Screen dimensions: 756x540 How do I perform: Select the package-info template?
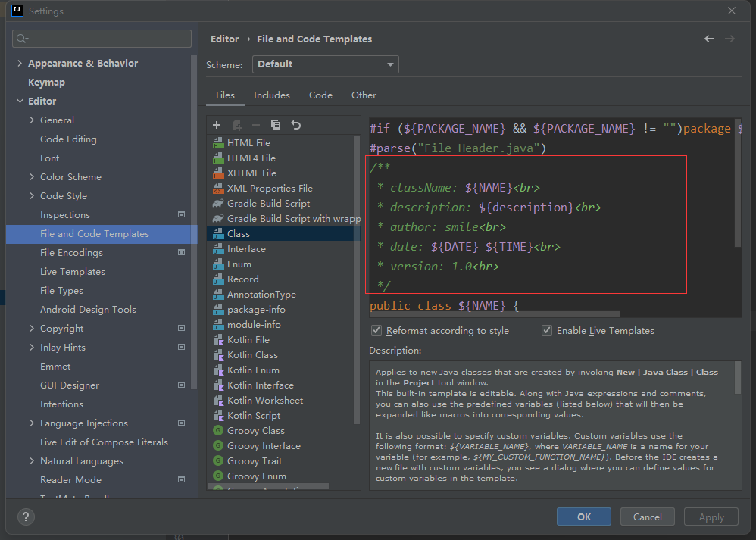click(x=284, y=310)
